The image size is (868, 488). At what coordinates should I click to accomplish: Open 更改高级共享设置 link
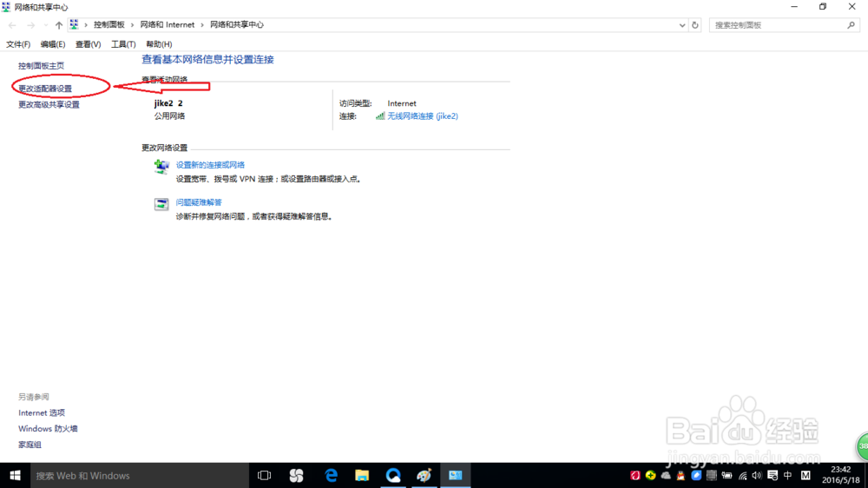point(49,105)
